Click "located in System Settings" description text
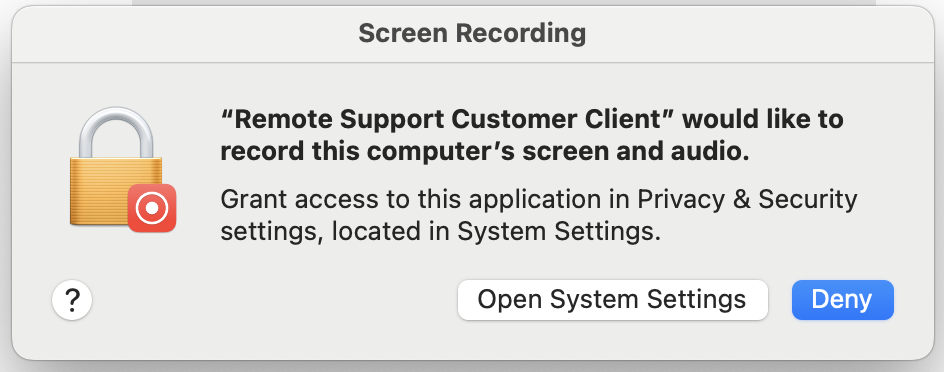 click(x=497, y=232)
